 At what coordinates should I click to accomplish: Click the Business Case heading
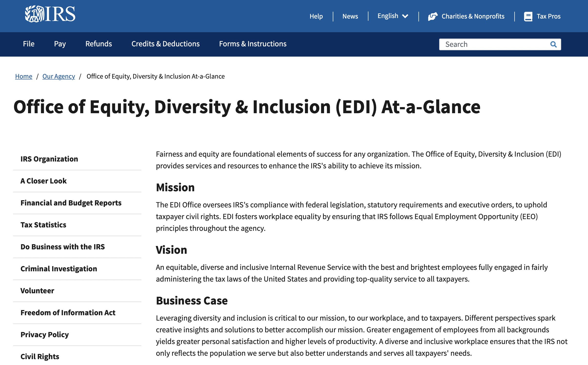192,301
